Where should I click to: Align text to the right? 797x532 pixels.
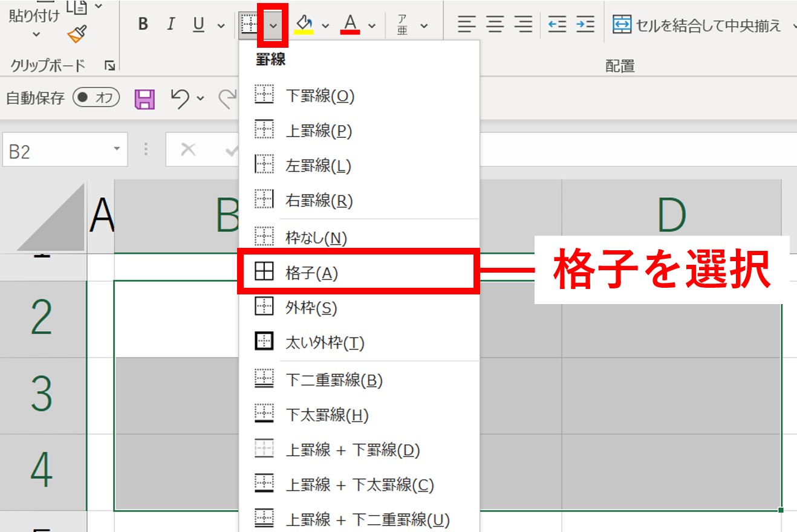(524, 24)
